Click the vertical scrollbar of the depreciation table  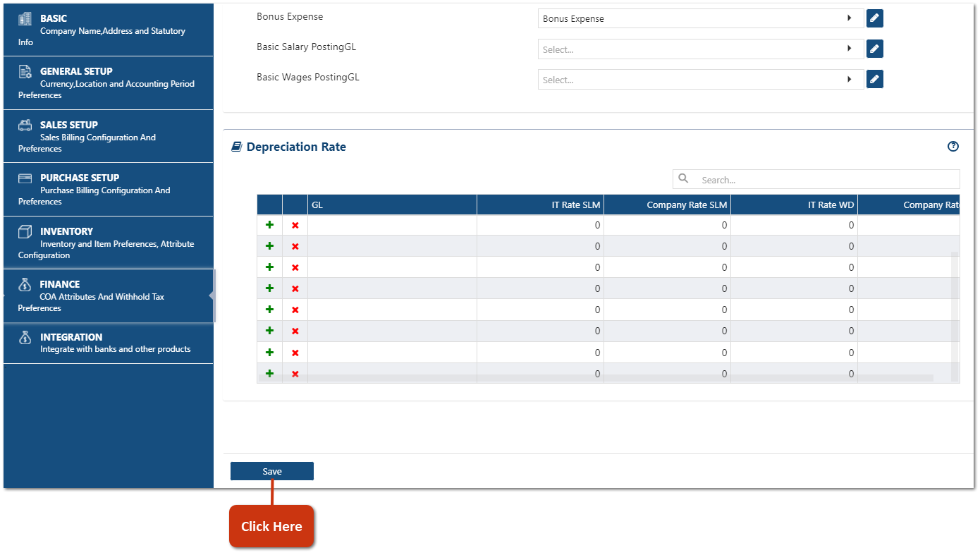coord(955,316)
